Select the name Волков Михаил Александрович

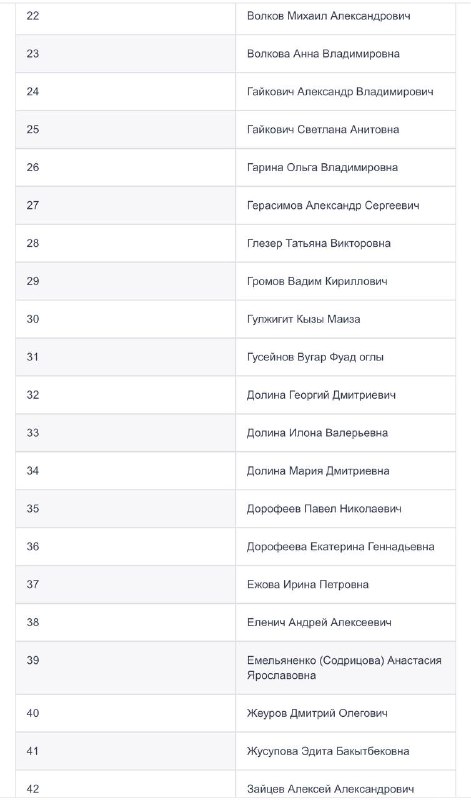328,16
